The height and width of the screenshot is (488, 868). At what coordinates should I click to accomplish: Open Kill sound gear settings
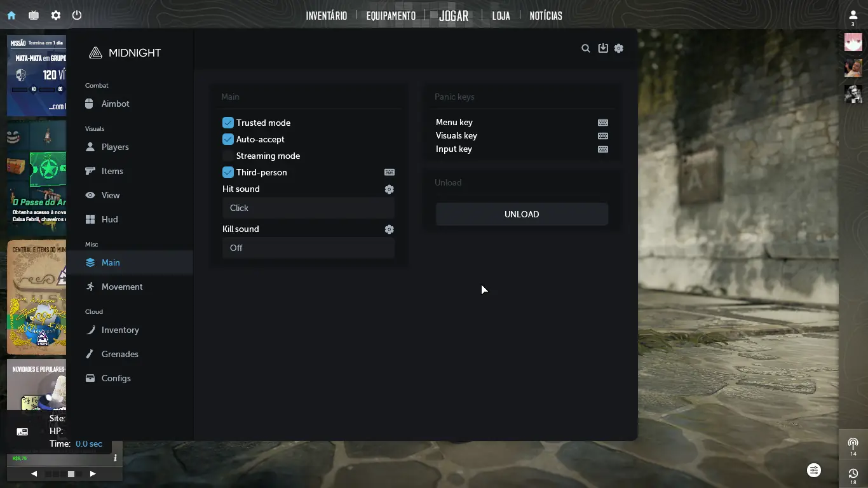point(390,229)
